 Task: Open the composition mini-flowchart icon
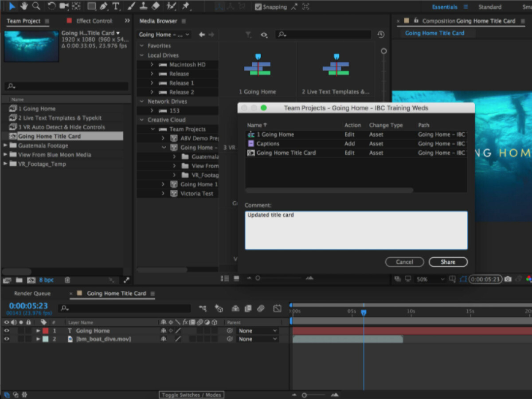203,308
